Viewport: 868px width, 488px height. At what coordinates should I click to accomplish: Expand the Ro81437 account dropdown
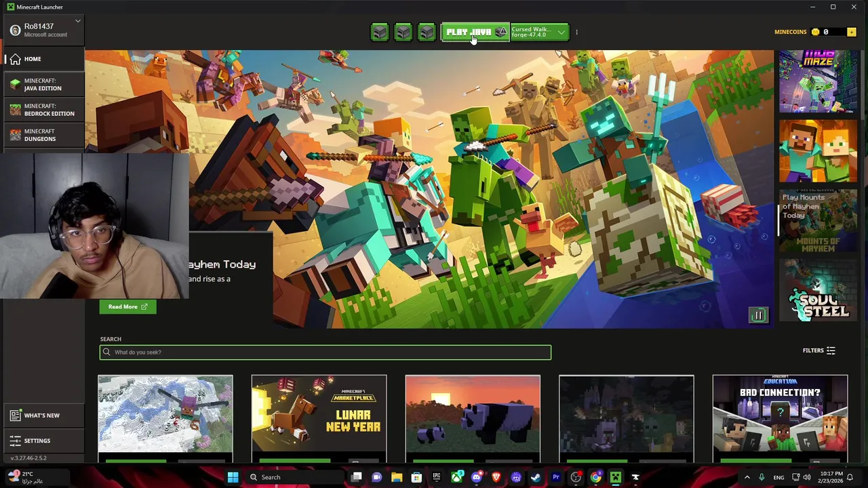78,21
